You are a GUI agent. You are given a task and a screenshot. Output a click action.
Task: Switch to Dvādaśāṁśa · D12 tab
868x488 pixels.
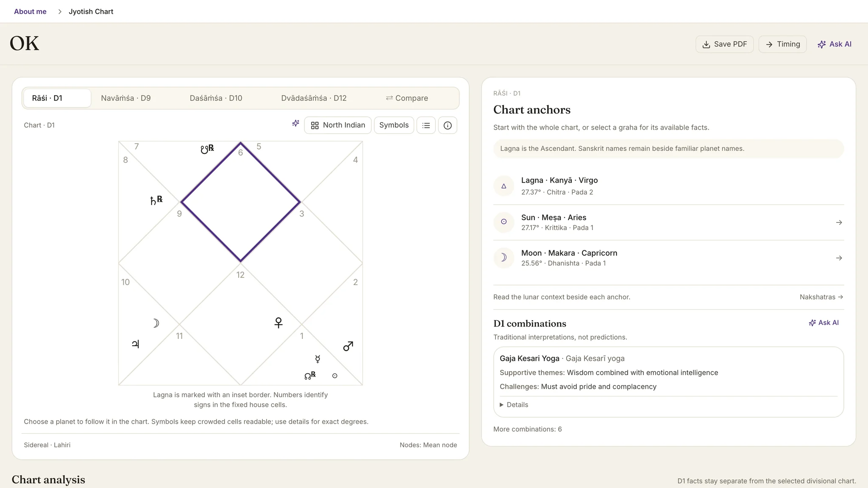pos(314,98)
